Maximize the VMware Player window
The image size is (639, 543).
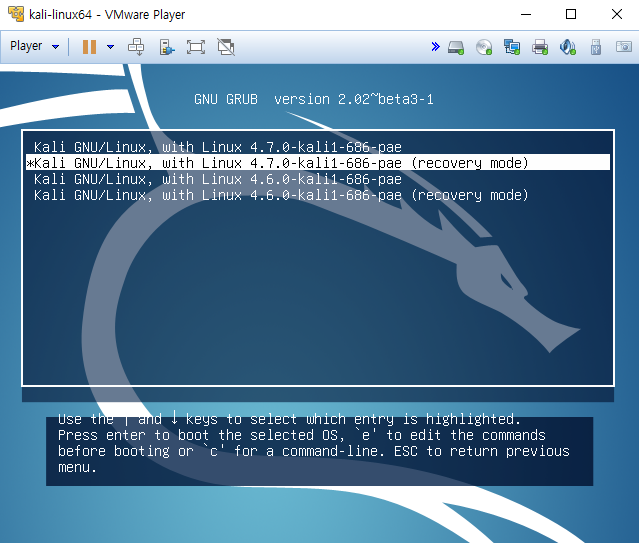571,14
